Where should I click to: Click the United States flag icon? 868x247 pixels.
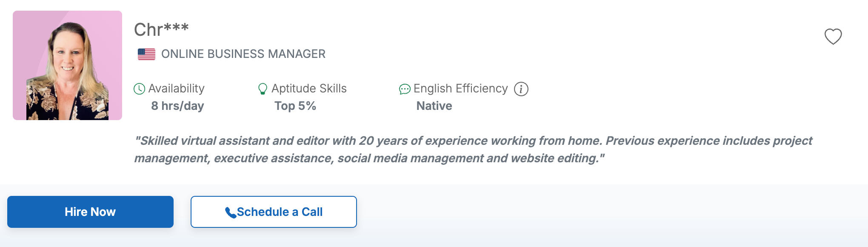click(x=146, y=54)
